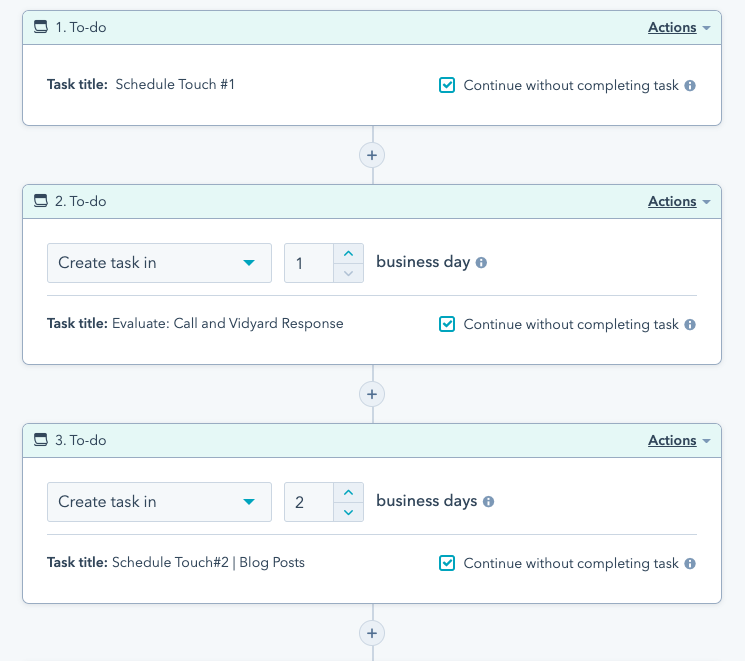This screenshot has height=661, width=745.
Task: Click info icon next to 'business days'
Action: pyautogui.click(x=488, y=502)
